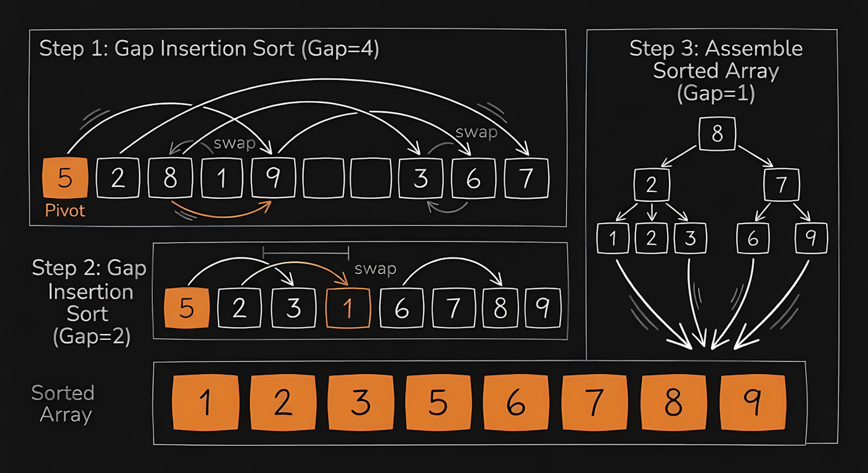Click the first empty box in Step 1

tap(325, 179)
